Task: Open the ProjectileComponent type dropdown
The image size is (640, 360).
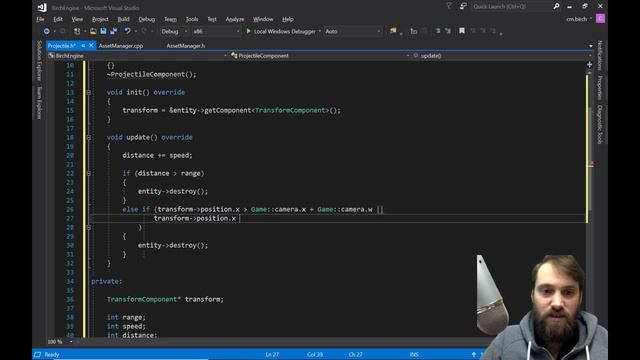Action: click(320, 56)
